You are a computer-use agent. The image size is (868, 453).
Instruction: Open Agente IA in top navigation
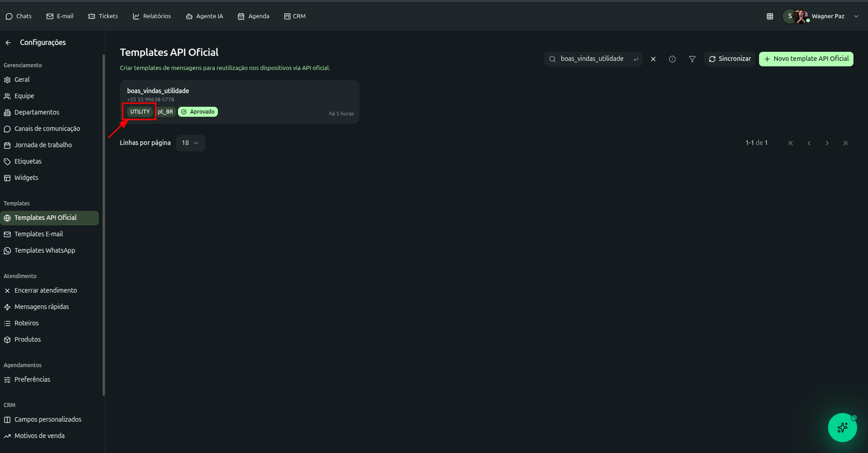[x=204, y=16]
